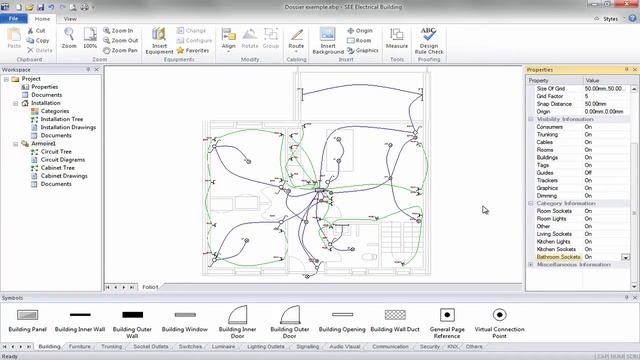Select the General Page Reference symbol
The image size is (640, 360).
tap(447, 323)
